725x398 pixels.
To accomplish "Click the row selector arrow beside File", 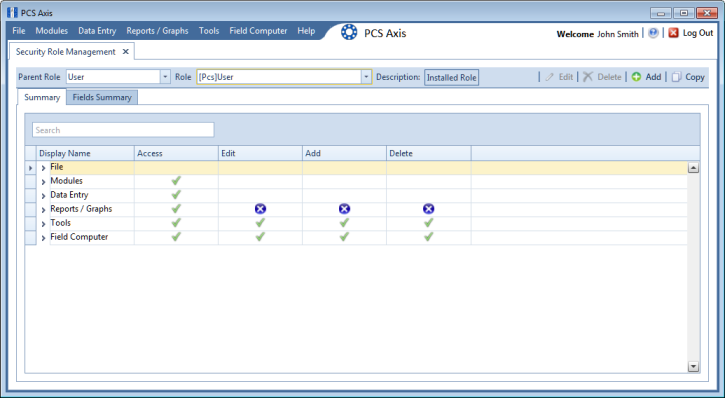I will click(31, 168).
